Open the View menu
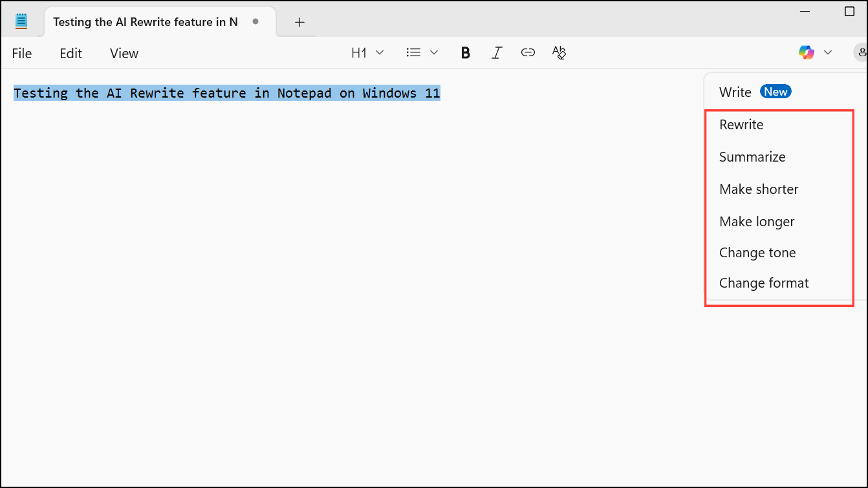The image size is (868, 488). click(124, 54)
